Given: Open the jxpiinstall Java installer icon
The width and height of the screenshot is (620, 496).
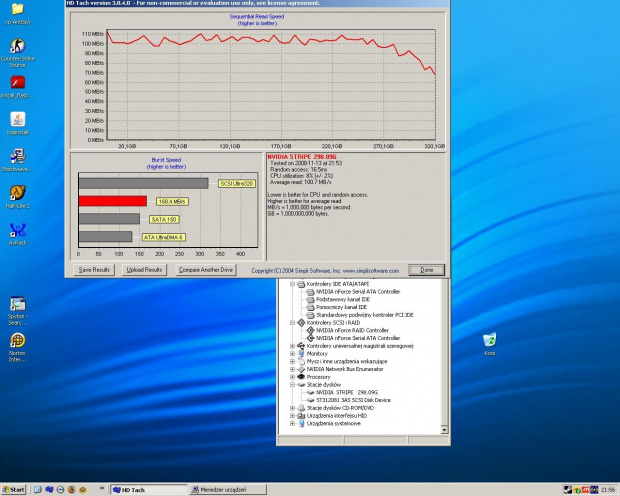Looking at the screenshot, I should click(17, 119).
